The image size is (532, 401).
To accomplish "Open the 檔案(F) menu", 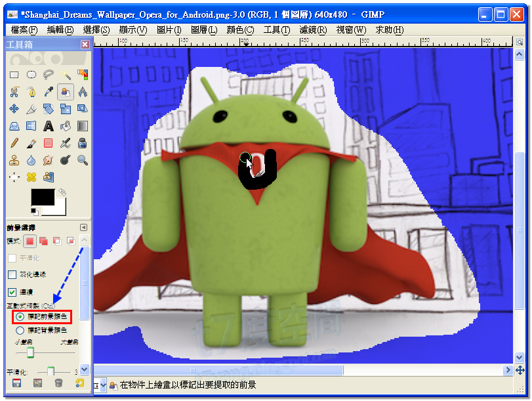I will [x=24, y=30].
